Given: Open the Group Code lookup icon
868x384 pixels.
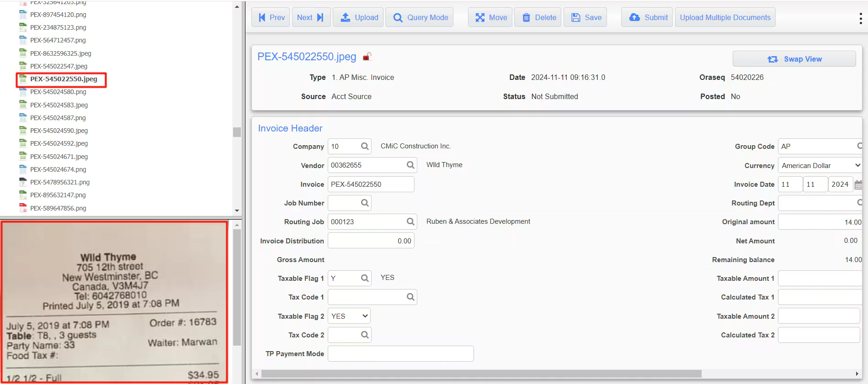Looking at the screenshot, I should (x=859, y=146).
